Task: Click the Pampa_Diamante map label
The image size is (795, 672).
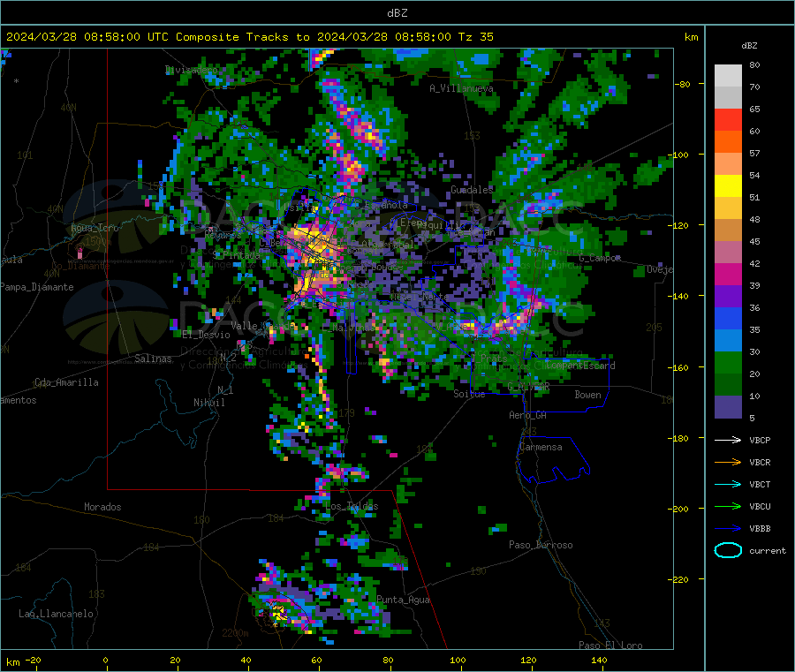Action: tap(36, 287)
